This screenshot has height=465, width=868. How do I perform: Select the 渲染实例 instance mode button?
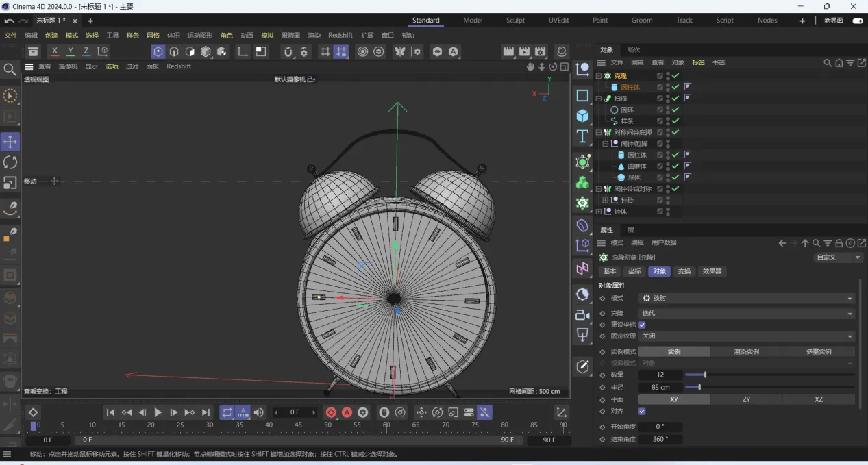746,351
